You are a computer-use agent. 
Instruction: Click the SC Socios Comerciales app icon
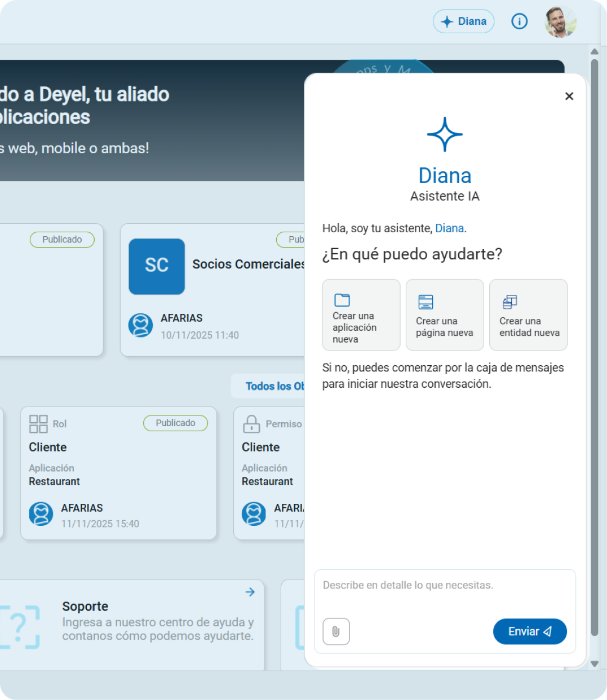click(157, 266)
